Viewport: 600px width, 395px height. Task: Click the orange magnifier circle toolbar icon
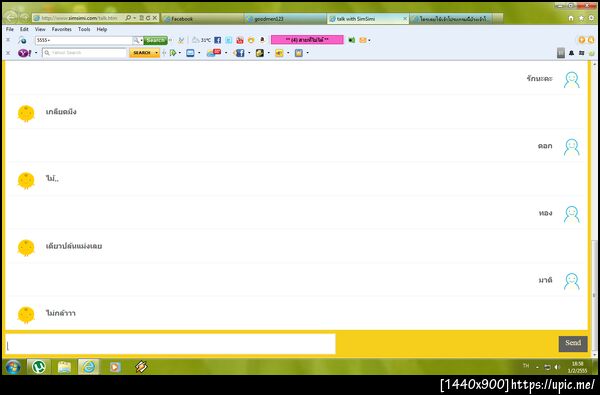click(591, 40)
